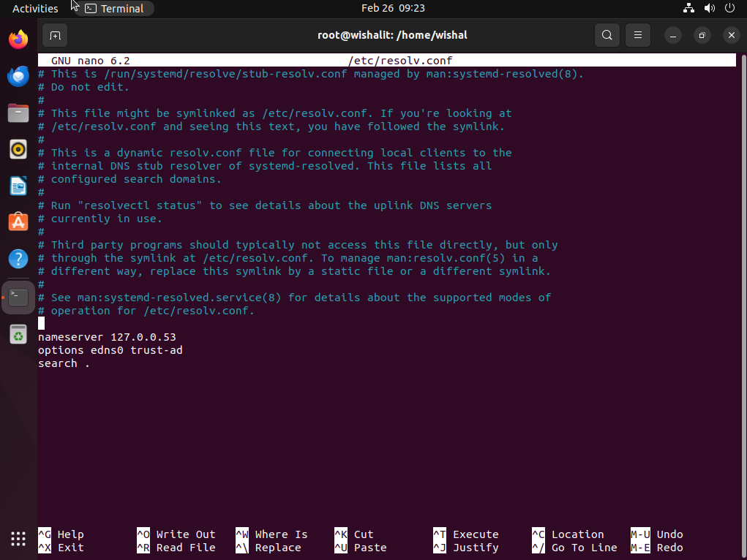747x560 pixels.
Task: Place cursor on nameserver 127.0.0.53 line
Action: 107,337
